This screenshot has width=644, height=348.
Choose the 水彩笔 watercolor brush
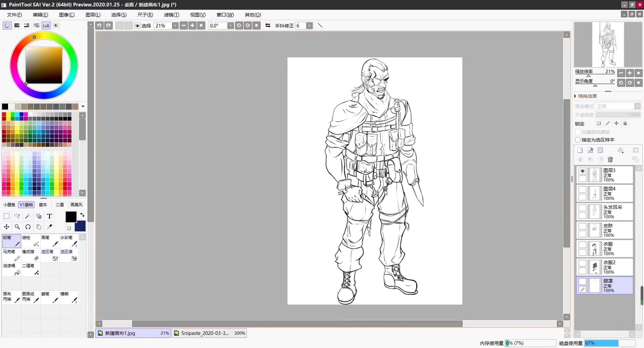click(x=69, y=241)
